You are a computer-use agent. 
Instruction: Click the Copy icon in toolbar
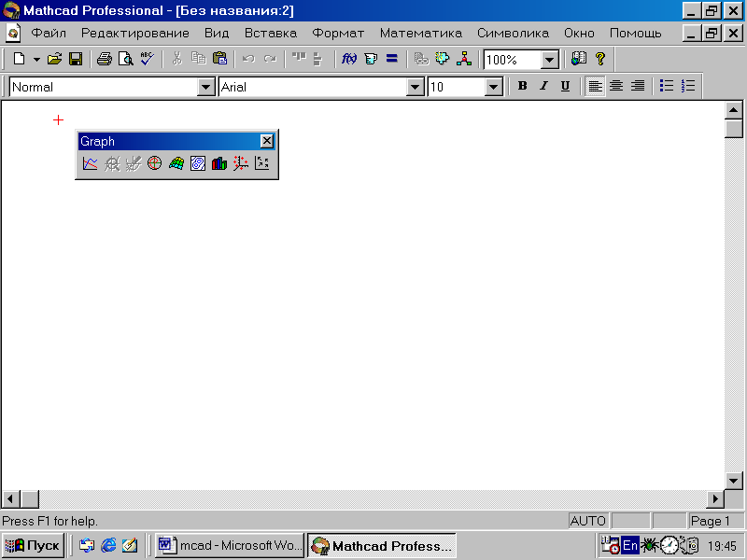(198, 59)
